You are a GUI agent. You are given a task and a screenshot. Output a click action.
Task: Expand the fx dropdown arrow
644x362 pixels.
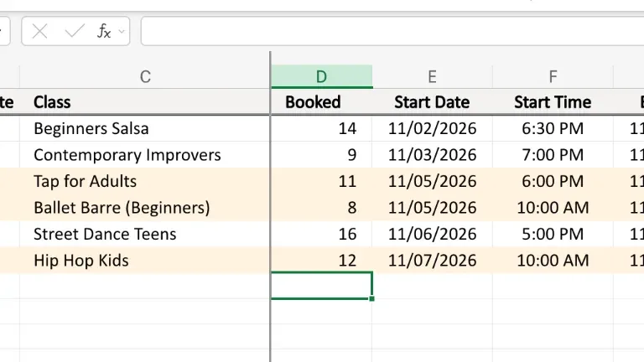pos(122,31)
